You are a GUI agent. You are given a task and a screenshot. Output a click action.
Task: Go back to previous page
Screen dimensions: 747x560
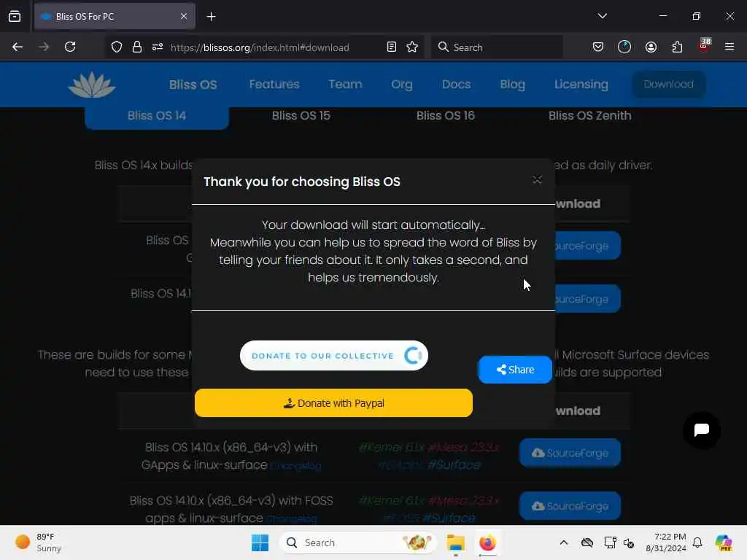click(x=18, y=47)
